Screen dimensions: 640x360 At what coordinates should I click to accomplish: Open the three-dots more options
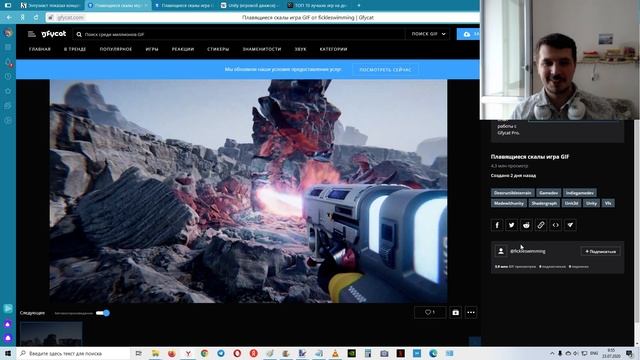(x=471, y=313)
